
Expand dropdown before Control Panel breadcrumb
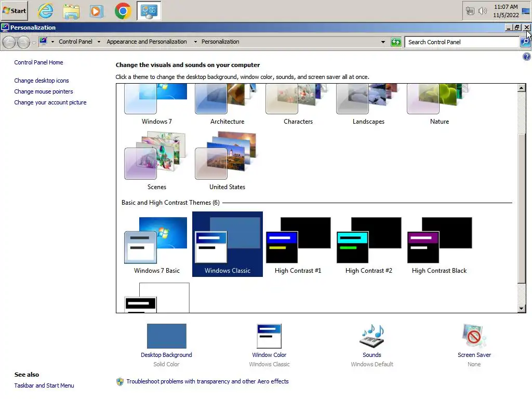coord(52,42)
